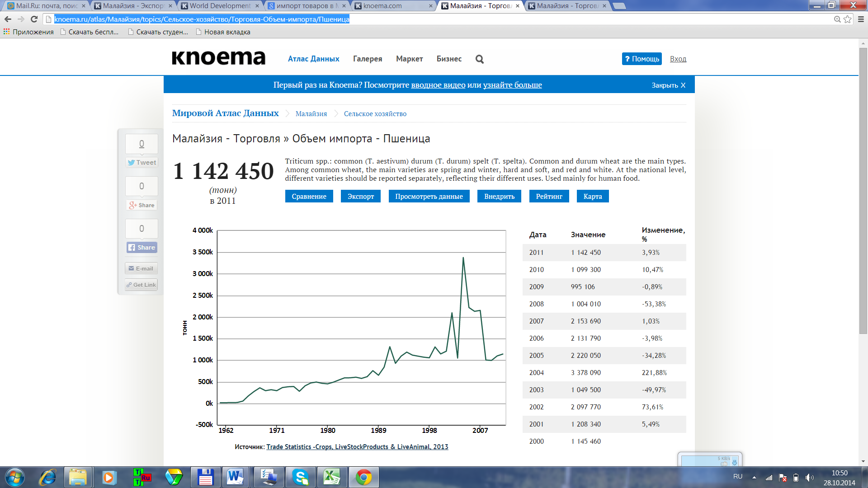Share page via Tweet button
Image resolution: width=868 pixels, height=488 pixels.
point(142,163)
